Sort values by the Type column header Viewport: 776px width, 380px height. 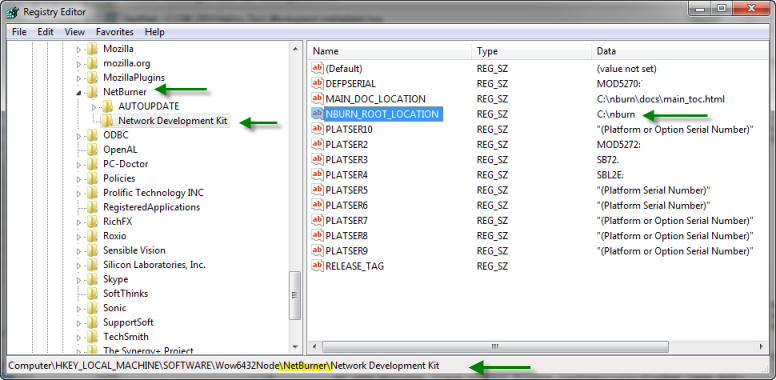coord(532,51)
